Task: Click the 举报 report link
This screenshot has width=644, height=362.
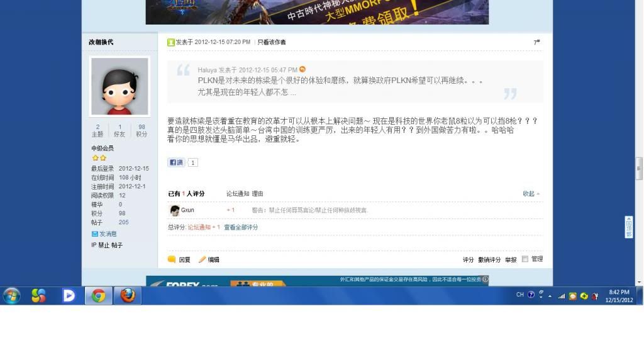Action: point(511,259)
